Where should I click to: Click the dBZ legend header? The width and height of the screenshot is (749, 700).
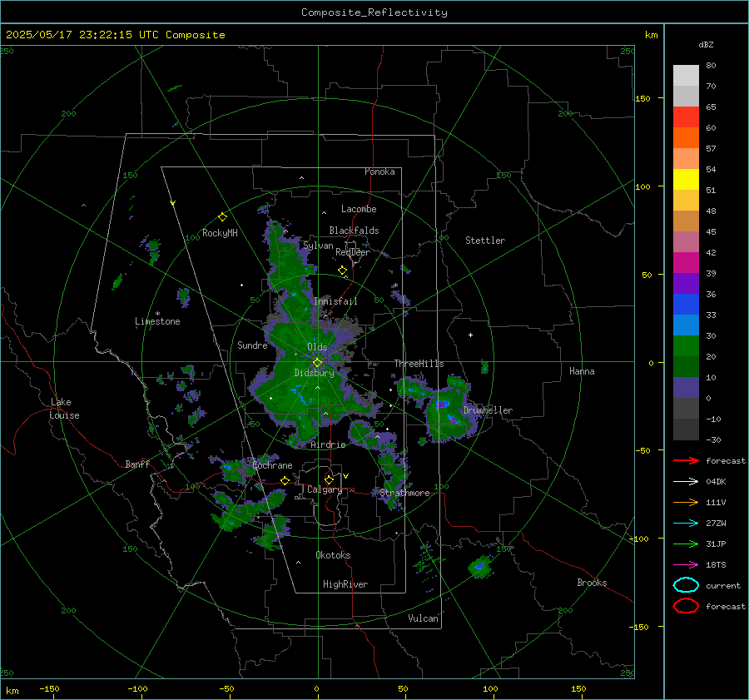coord(706,44)
